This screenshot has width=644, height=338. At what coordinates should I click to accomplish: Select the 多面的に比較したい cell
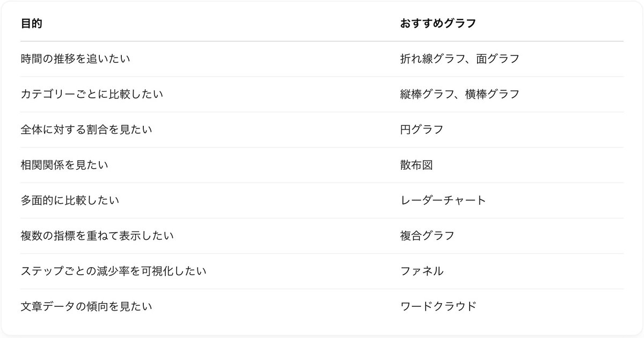click(x=70, y=201)
